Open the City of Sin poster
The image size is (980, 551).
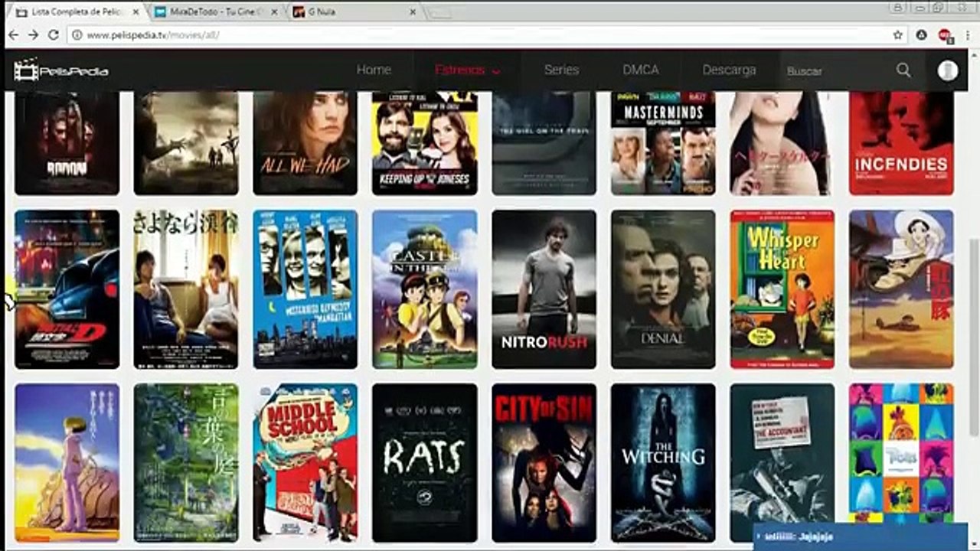point(544,463)
